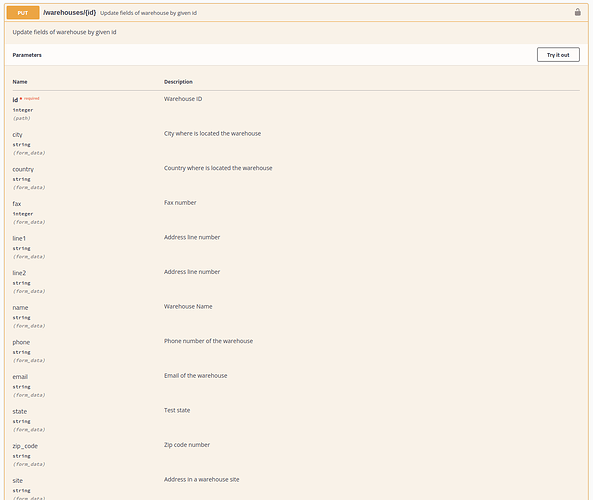Select line2's Address line number description
This screenshot has height=500, width=593.
pyautogui.click(x=192, y=272)
